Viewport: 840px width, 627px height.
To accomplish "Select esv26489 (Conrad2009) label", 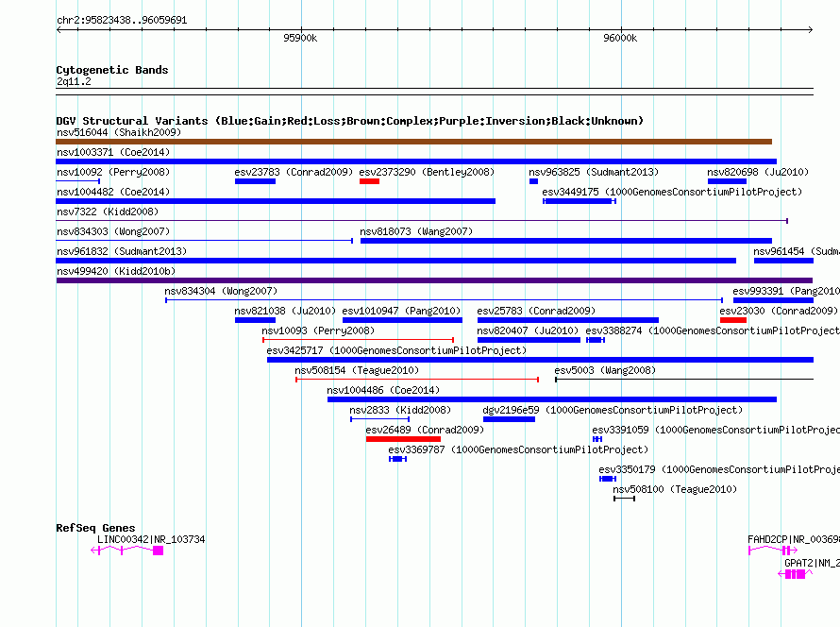I will coord(425,430).
